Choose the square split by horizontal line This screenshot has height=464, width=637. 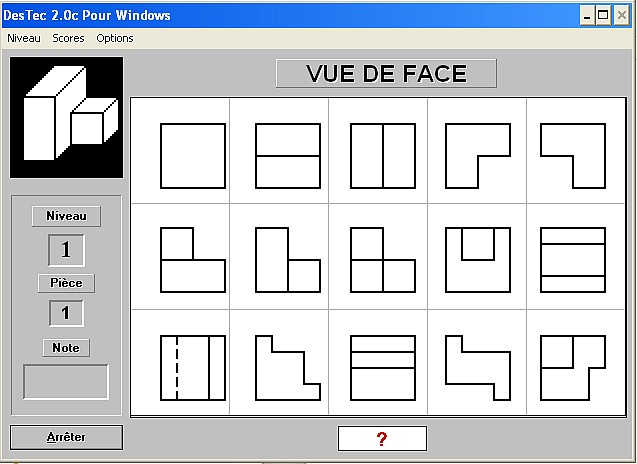point(288,156)
